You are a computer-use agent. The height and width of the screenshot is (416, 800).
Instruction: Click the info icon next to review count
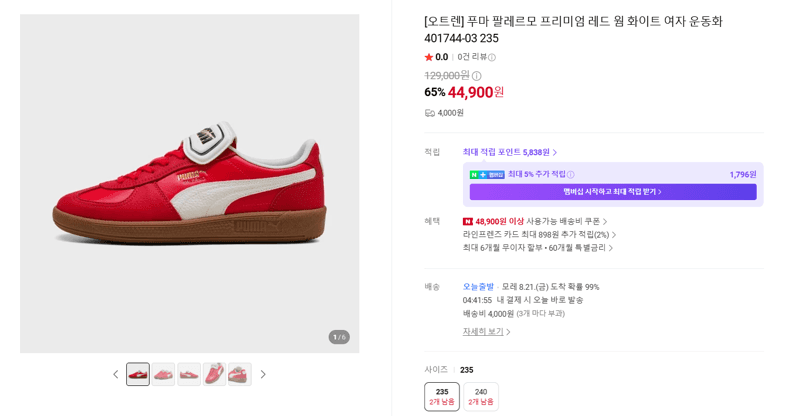point(492,58)
